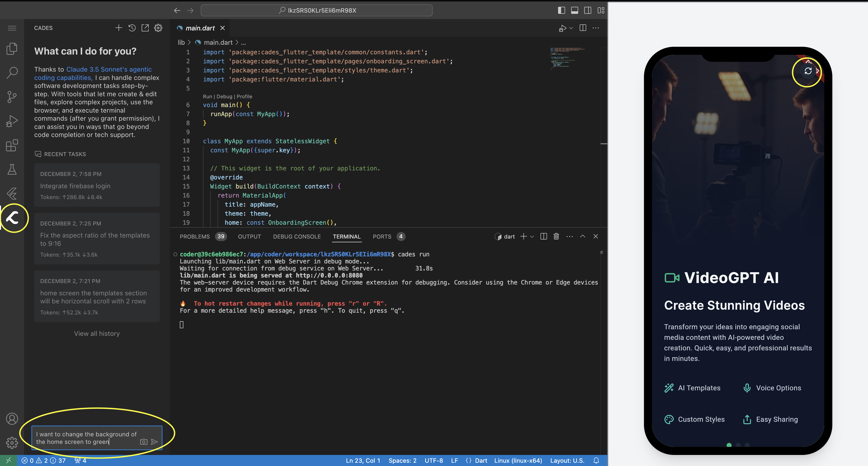The image size is (868, 466).
Task: Click the Run CodeLens above main()
Action: pos(207,97)
